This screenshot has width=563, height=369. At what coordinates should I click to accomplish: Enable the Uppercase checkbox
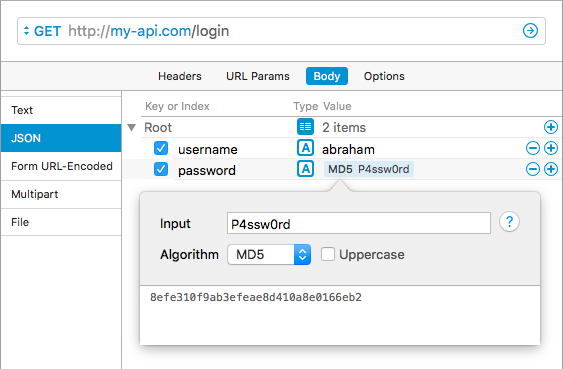pos(328,254)
